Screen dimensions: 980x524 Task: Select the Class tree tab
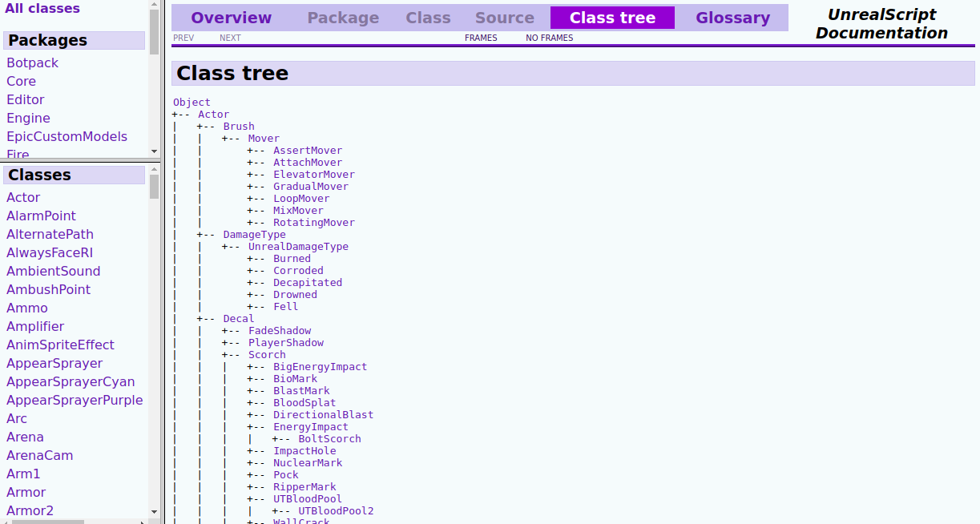point(612,18)
